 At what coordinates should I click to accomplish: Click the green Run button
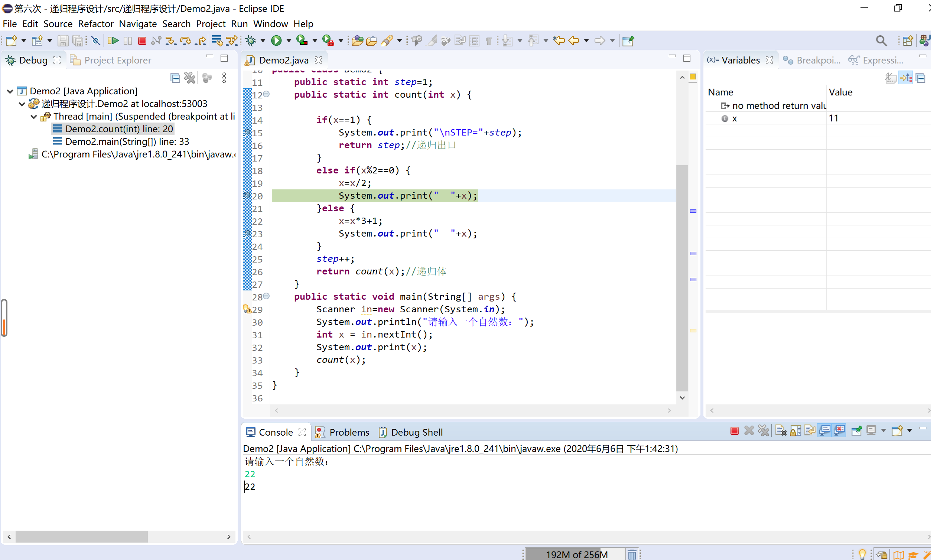[x=276, y=40]
